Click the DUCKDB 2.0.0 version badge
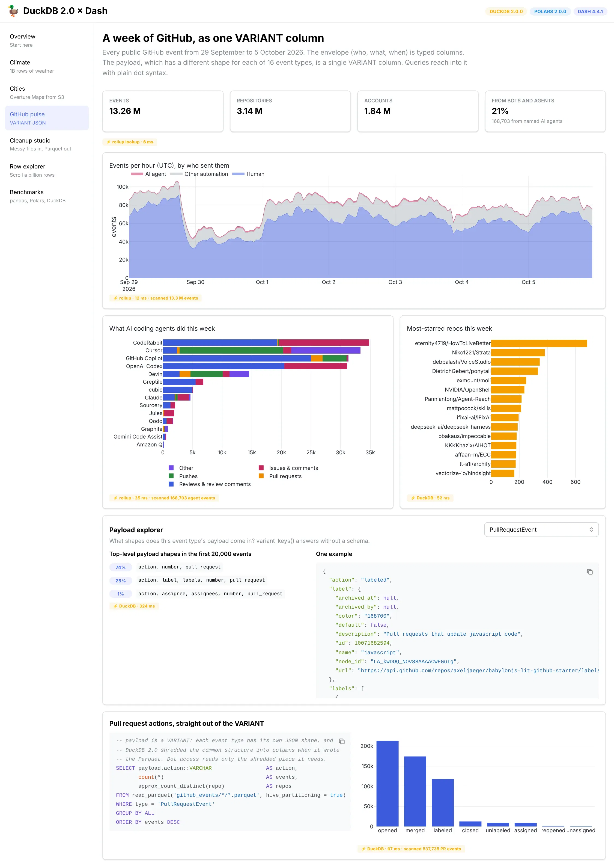 tap(506, 11)
